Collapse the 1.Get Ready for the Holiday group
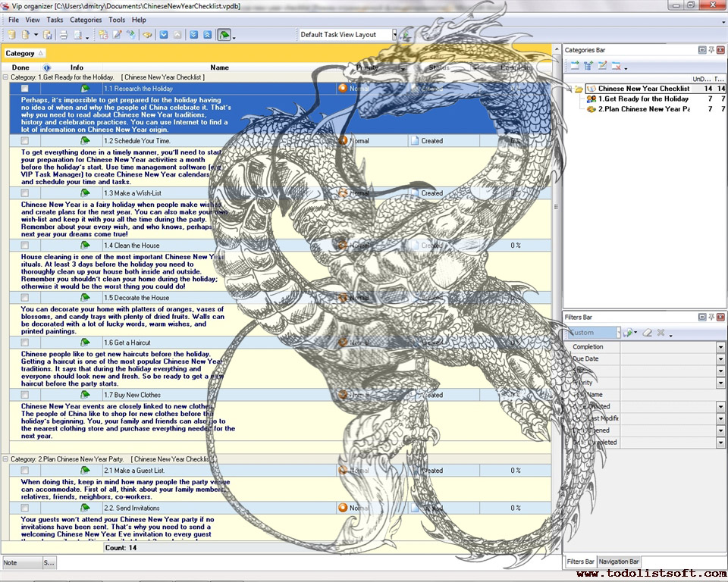The height and width of the screenshot is (582, 728). (x=6, y=77)
